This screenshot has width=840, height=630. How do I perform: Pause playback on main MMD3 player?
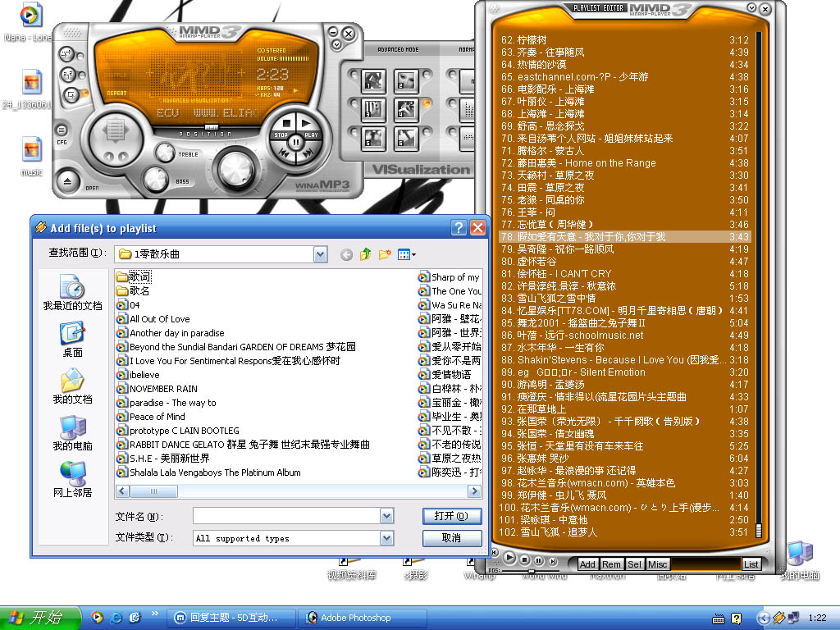(x=295, y=143)
